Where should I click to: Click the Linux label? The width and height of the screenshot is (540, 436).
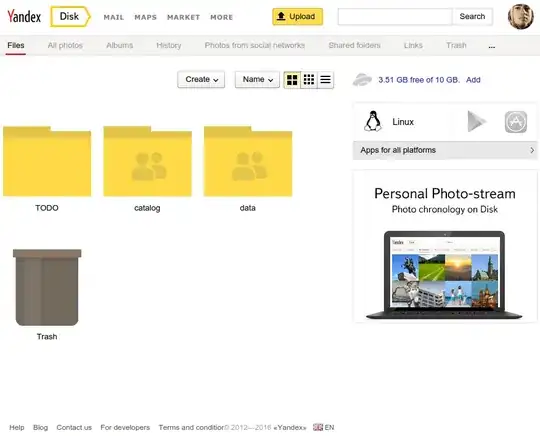(x=403, y=122)
